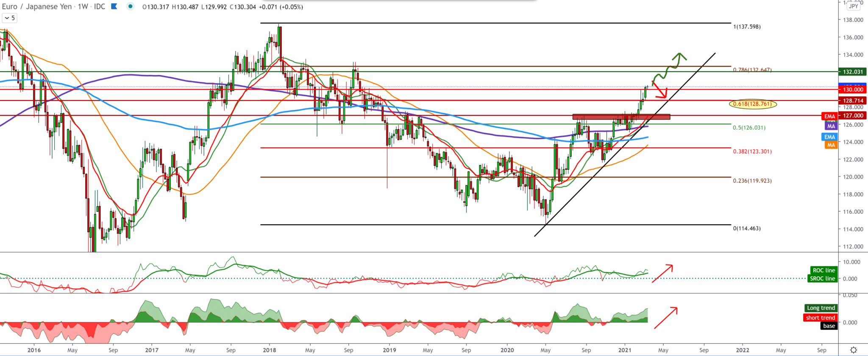868x356 pixels.
Task: Select the 0.786(132.647) Fibonacci level label
Action: [752, 70]
